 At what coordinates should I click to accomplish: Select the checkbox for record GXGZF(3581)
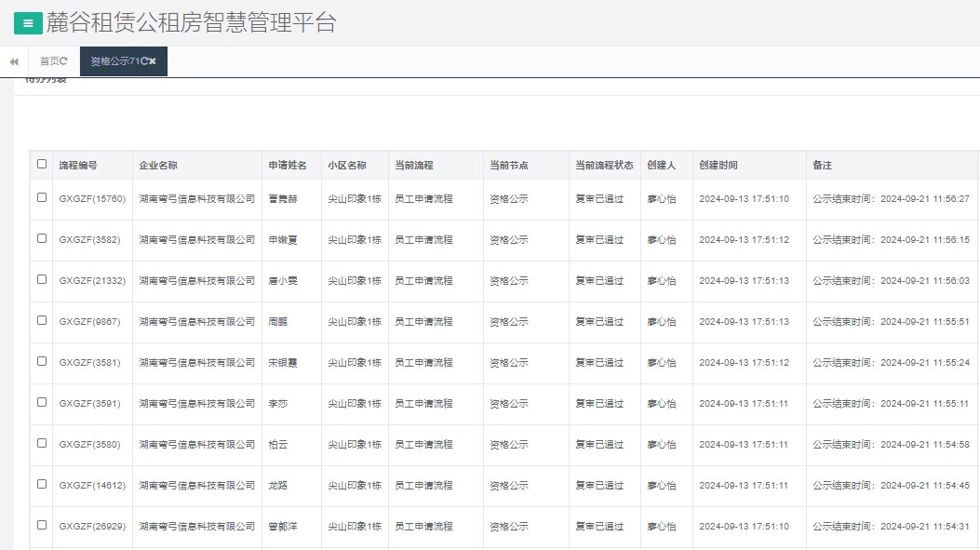[41, 362]
